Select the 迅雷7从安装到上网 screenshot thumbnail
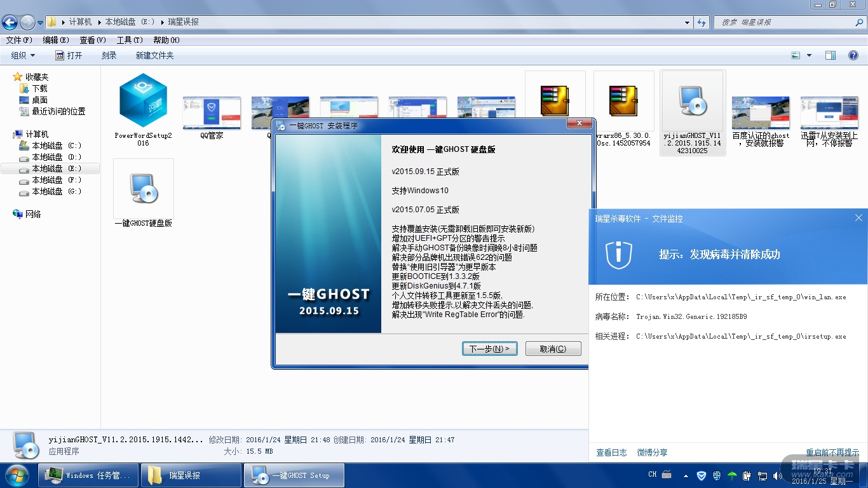The width and height of the screenshot is (868, 488). click(829, 121)
